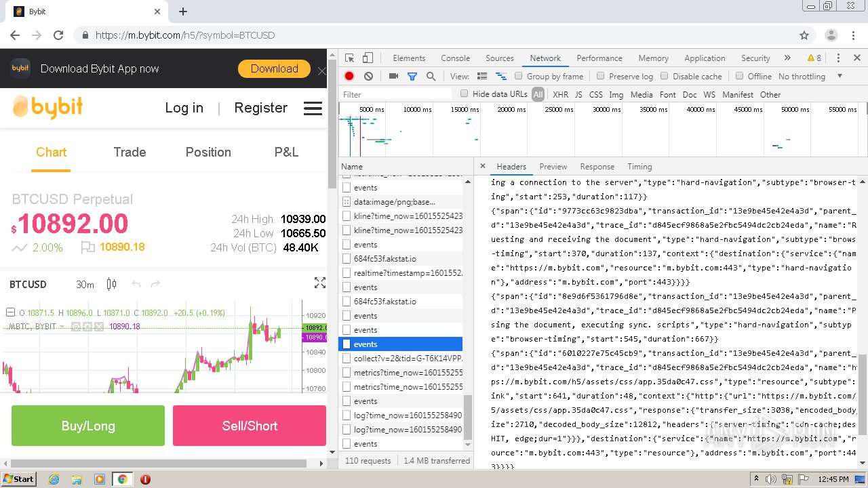
Task: Click the orange Download button
Action: point(274,68)
